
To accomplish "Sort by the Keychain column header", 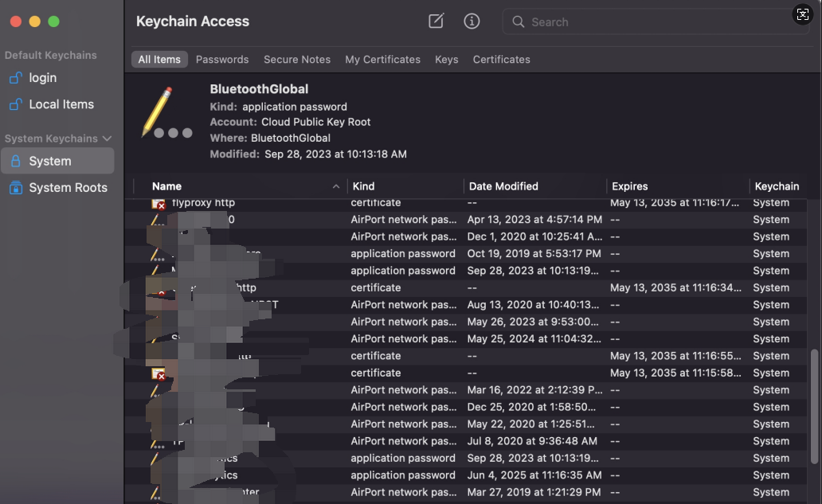I will [777, 186].
